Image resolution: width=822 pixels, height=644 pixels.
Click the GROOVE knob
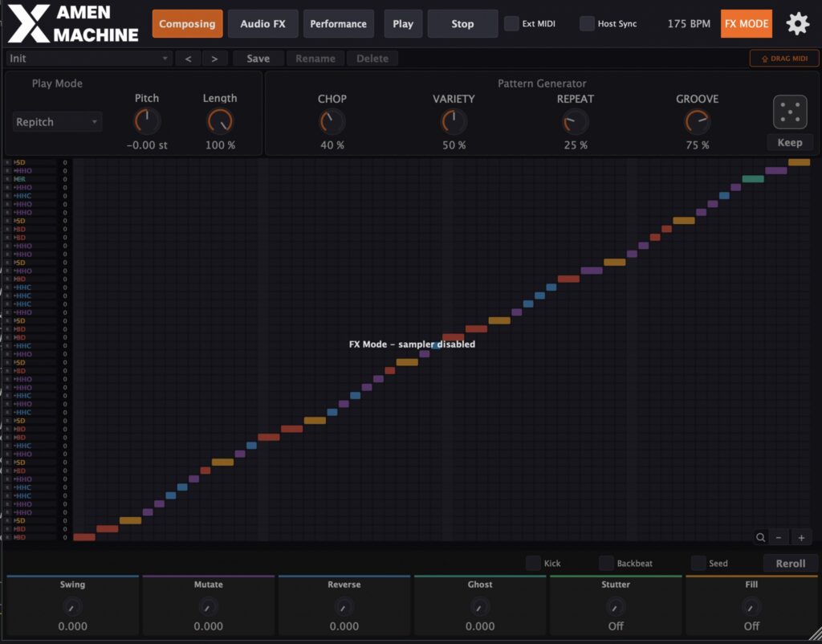click(x=698, y=122)
